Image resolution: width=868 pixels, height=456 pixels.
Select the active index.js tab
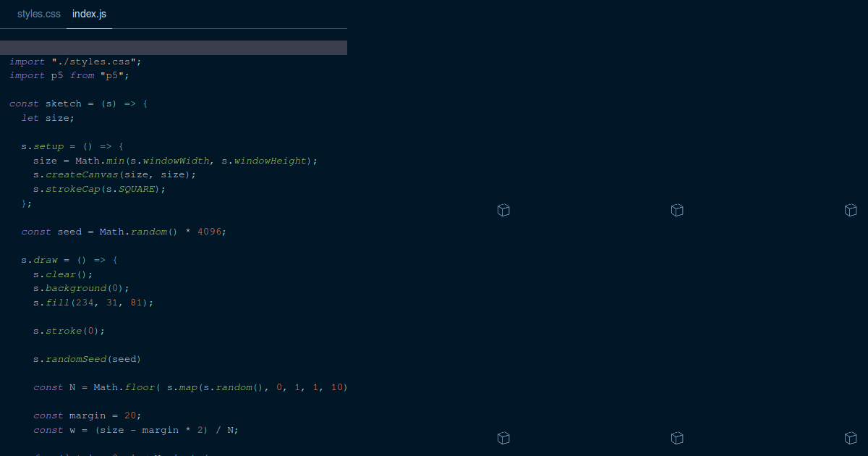89,13
